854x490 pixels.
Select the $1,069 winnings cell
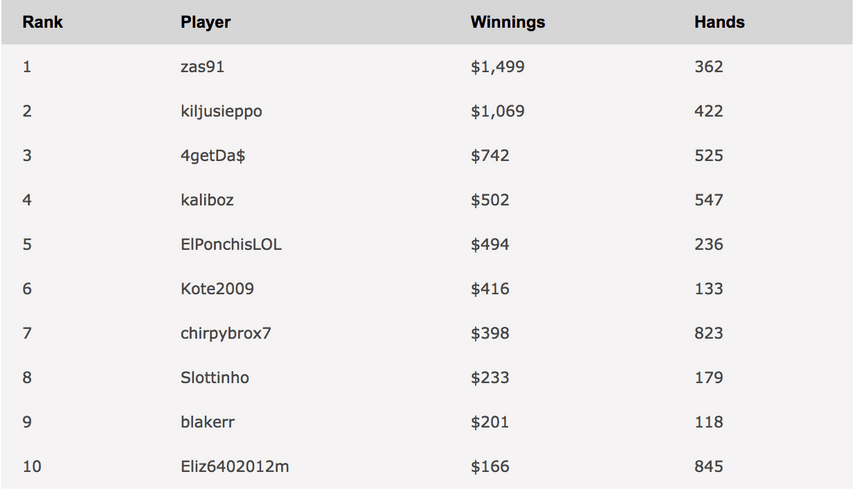[x=497, y=111]
